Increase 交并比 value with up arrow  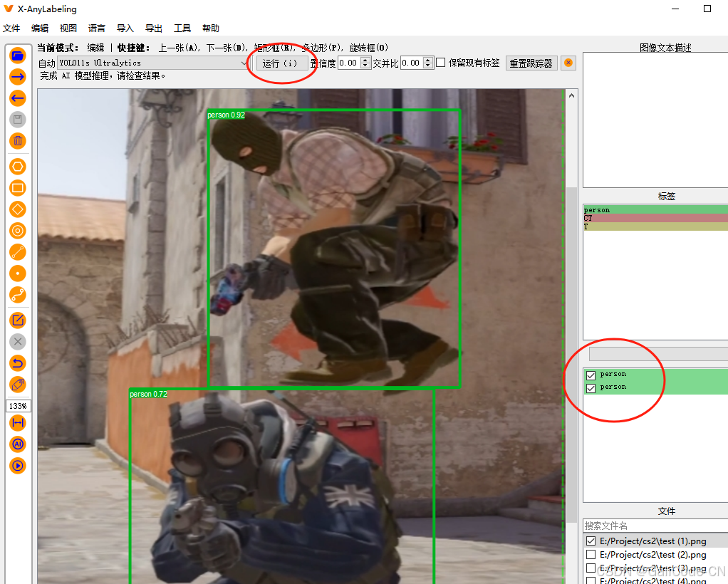pyautogui.click(x=429, y=60)
